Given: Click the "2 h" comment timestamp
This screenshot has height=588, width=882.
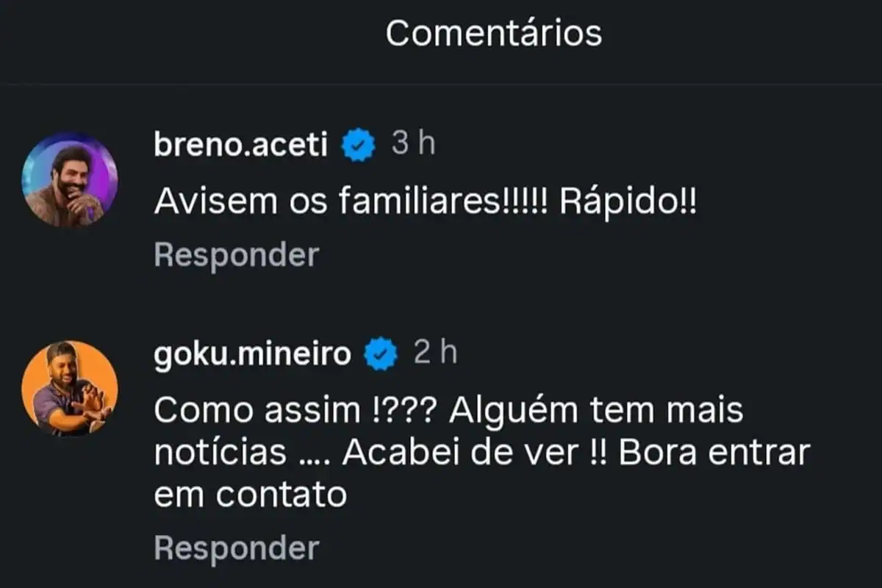Looking at the screenshot, I should (435, 354).
